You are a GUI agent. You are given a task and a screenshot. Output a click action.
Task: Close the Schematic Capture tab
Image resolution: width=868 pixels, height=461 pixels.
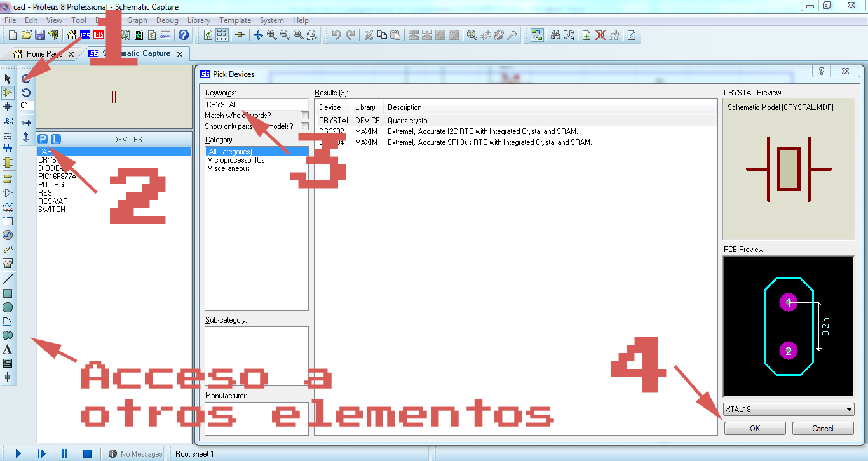tap(180, 55)
